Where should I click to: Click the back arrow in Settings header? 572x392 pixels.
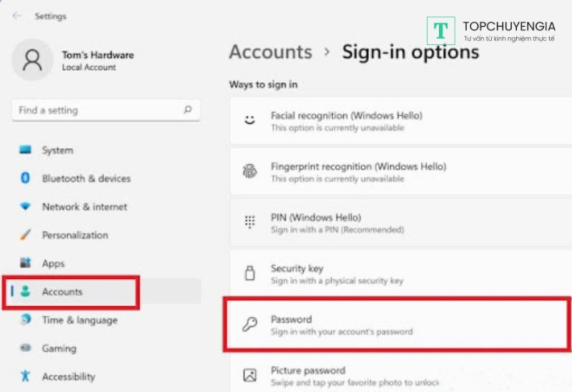coord(16,16)
